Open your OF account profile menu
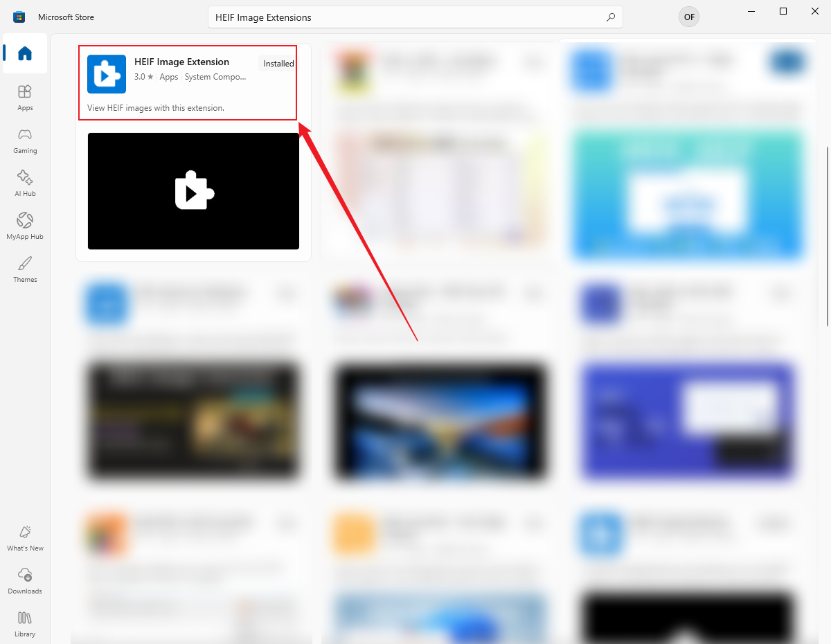The height and width of the screenshot is (644, 831). pyautogui.click(x=688, y=16)
